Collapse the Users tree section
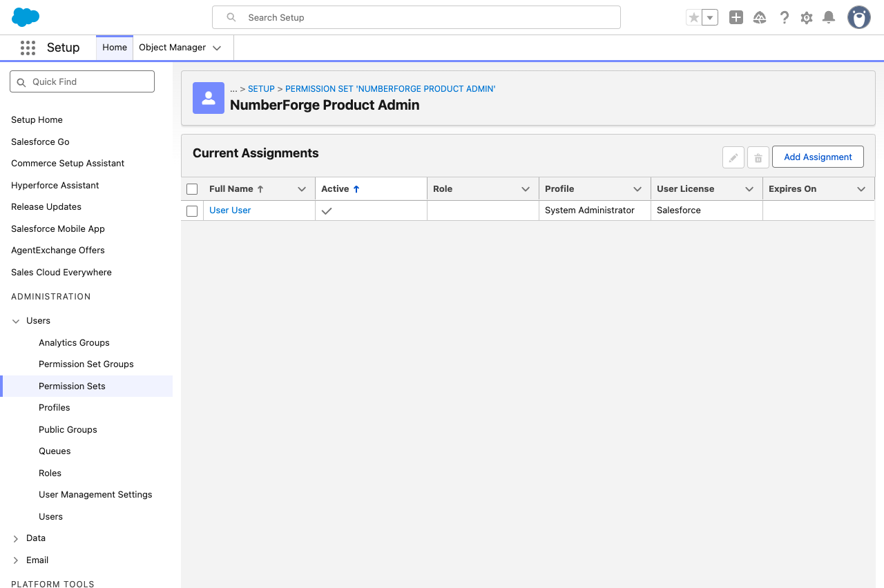The image size is (884, 588). (16, 321)
